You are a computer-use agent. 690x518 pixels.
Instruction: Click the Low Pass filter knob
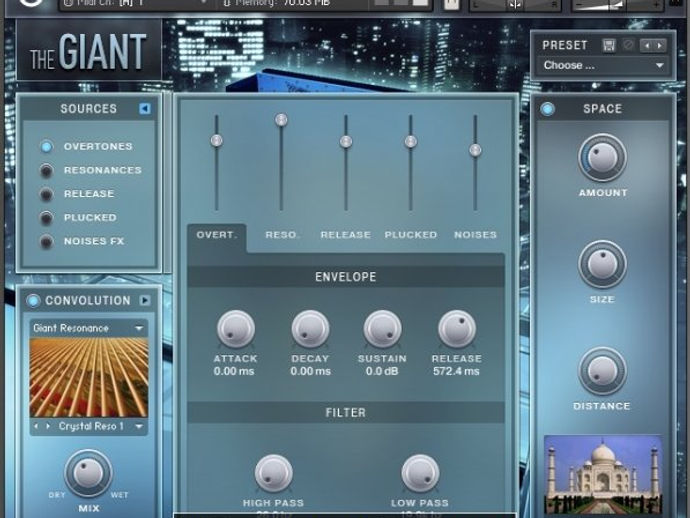420,473
